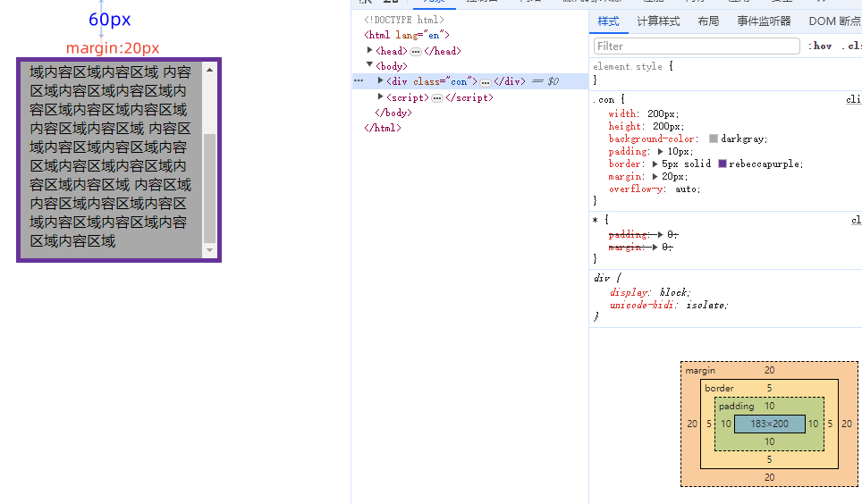862x504 pixels.
Task: Click the content box scrollbar thumb
Action: point(209,188)
